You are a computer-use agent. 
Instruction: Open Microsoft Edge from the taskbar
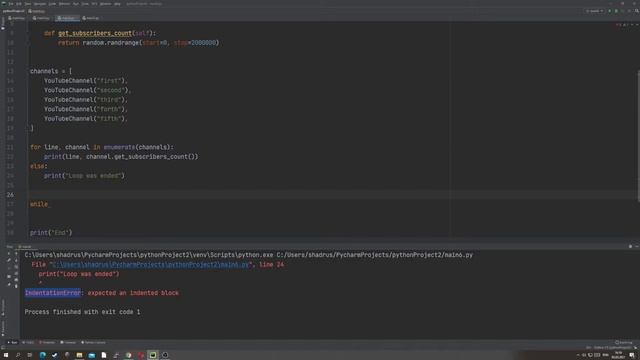tap(42, 355)
